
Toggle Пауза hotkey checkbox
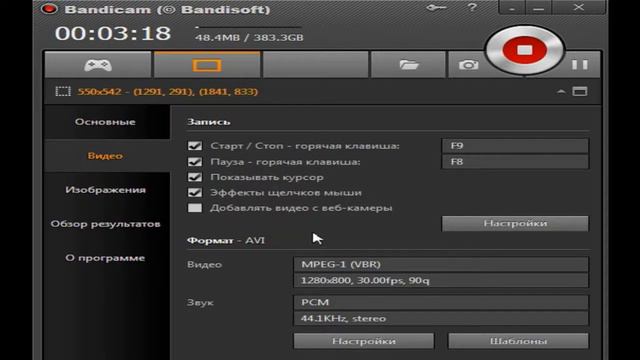[x=195, y=162]
